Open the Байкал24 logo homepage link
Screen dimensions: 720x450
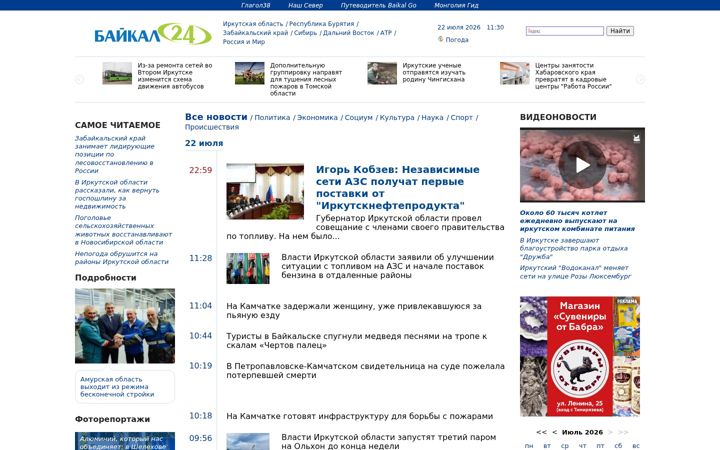(152, 34)
